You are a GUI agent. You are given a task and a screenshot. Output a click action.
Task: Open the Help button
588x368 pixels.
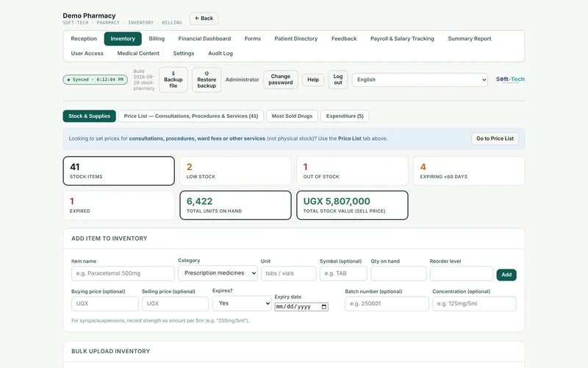pyautogui.click(x=313, y=79)
